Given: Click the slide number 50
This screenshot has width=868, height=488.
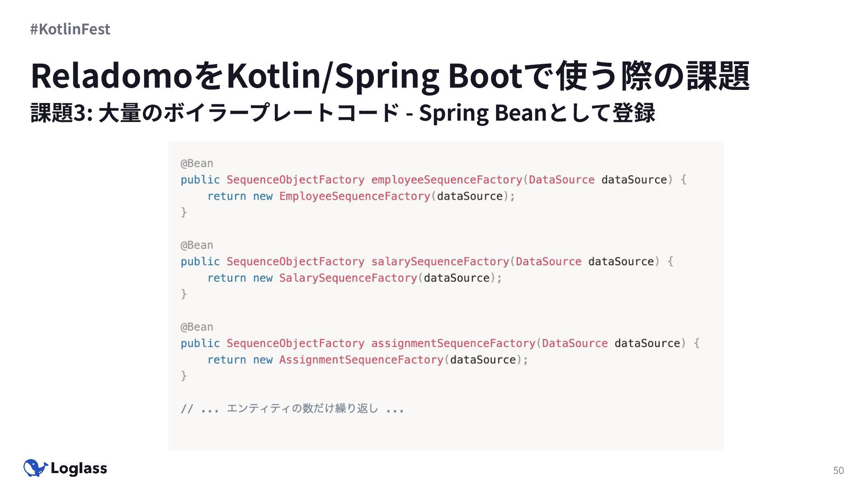Looking at the screenshot, I should [x=838, y=470].
